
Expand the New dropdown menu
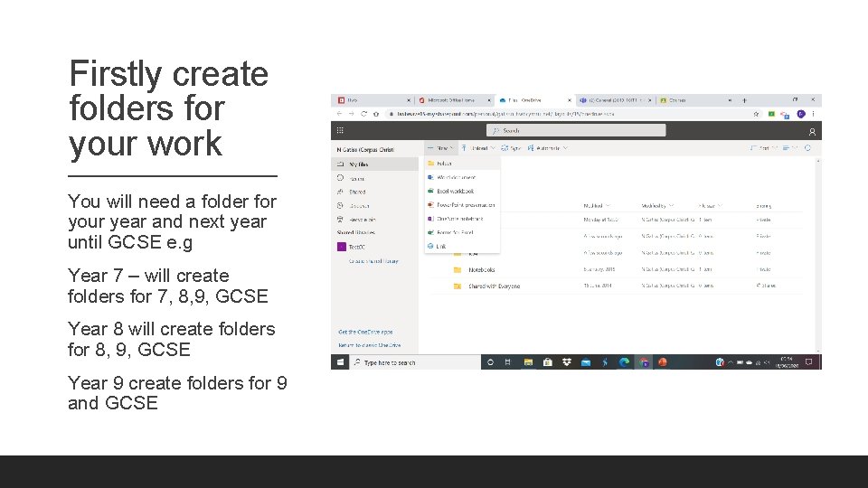(440, 148)
